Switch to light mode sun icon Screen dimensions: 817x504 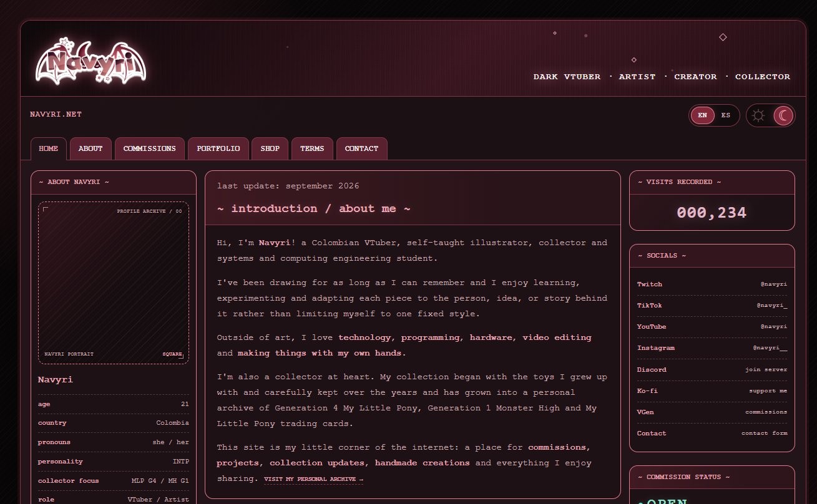tap(758, 115)
